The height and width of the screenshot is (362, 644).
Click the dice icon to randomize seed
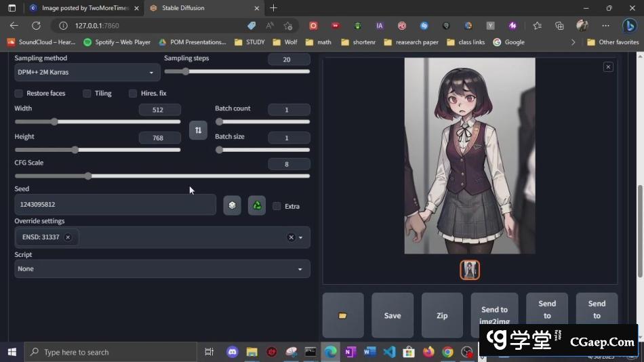click(232, 205)
